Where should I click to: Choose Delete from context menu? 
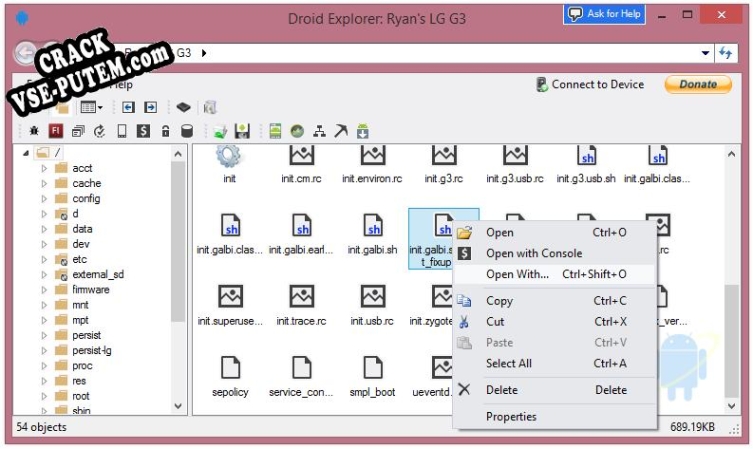(555, 390)
